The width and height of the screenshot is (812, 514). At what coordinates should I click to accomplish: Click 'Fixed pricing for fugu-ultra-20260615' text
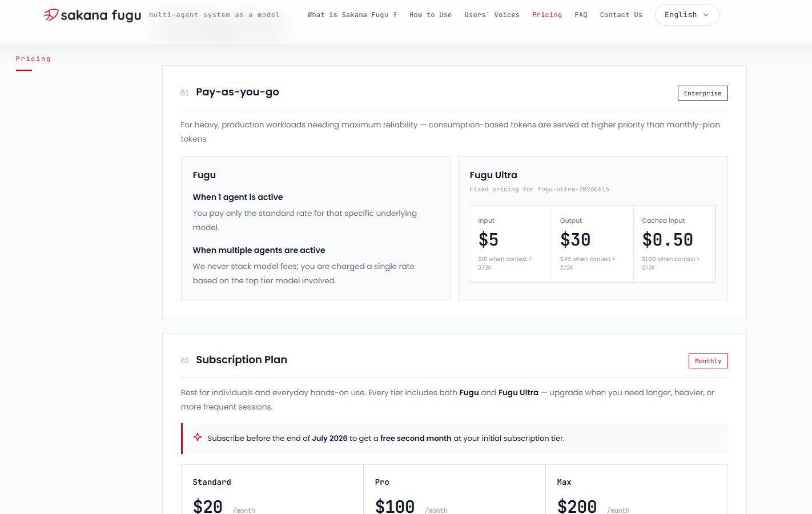(x=539, y=189)
